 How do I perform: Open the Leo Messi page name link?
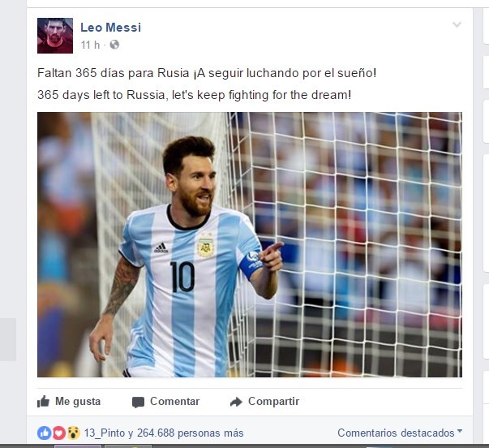(x=111, y=28)
